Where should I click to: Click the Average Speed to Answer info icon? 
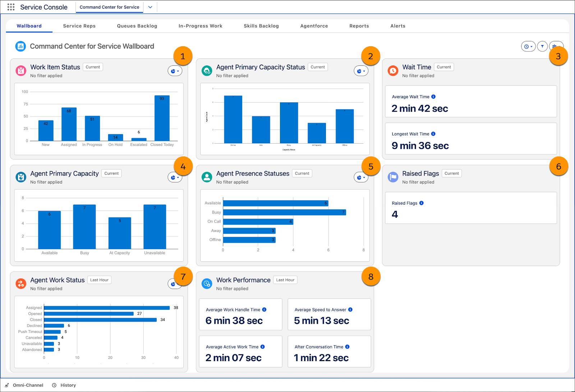point(350,309)
